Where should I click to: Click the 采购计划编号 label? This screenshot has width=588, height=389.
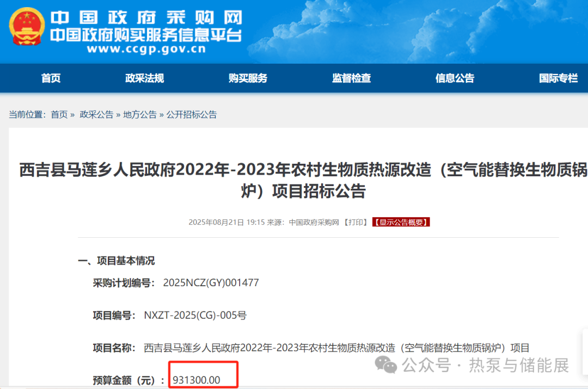click(124, 283)
